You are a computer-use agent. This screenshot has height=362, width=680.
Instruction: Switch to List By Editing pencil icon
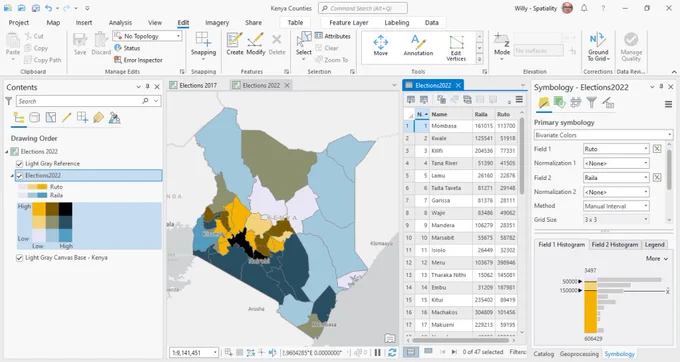coord(66,117)
